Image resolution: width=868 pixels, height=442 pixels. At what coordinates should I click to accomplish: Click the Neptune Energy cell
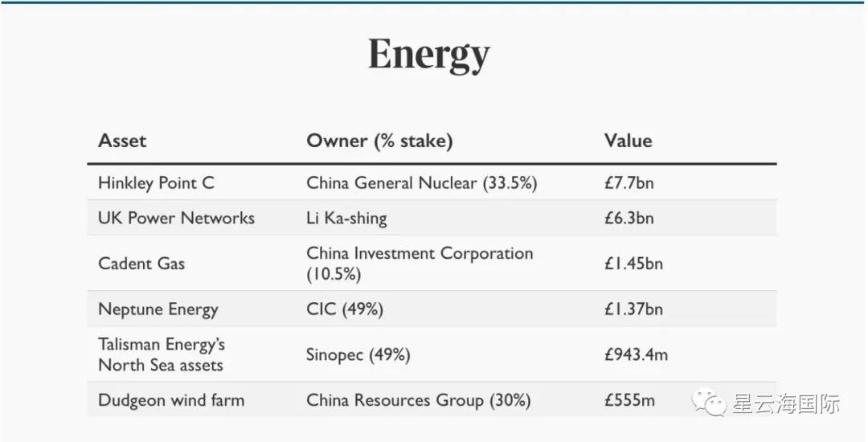pyautogui.click(x=158, y=309)
